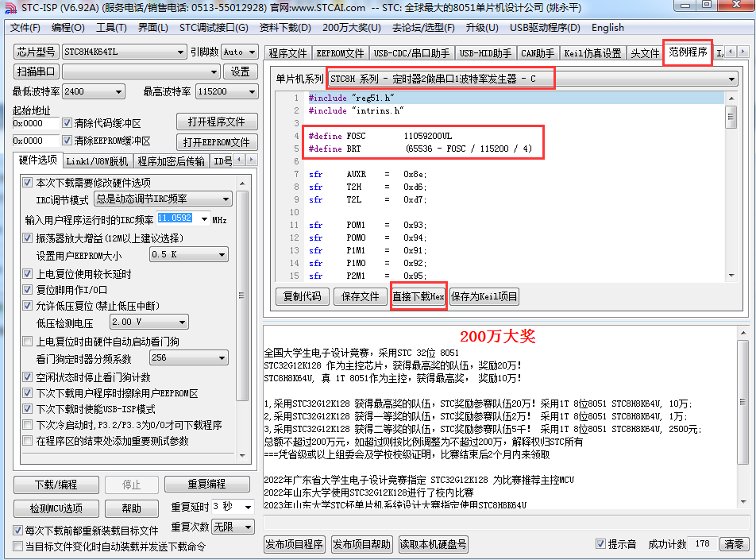Click the 复制代码 button
The height and width of the screenshot is (560, 756).
tap(303, 296)
